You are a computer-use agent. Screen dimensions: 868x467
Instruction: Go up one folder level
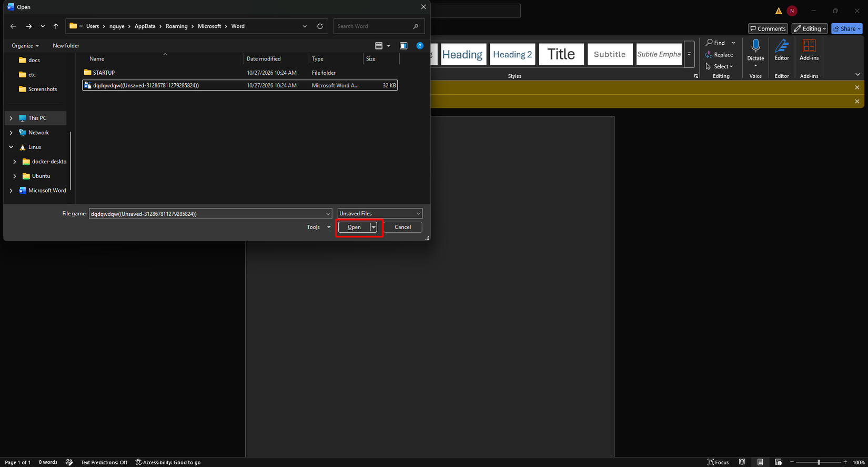pyautogui.click(x=56, y=26)
